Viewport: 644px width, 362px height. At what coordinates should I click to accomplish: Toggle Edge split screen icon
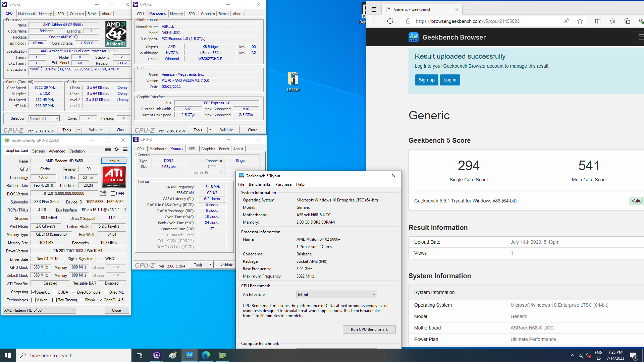pyautogui.click(x=598, y=21)
